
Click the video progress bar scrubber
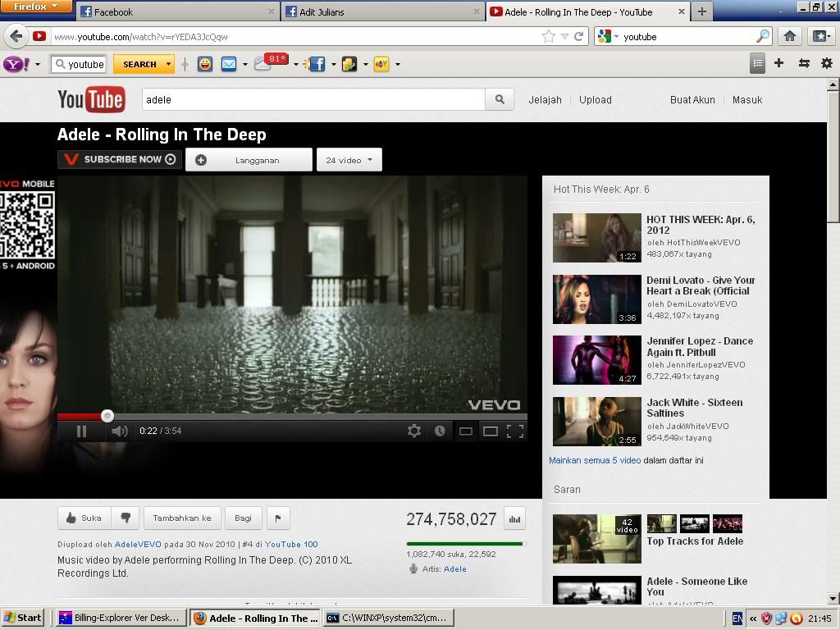tap(107, 416)
